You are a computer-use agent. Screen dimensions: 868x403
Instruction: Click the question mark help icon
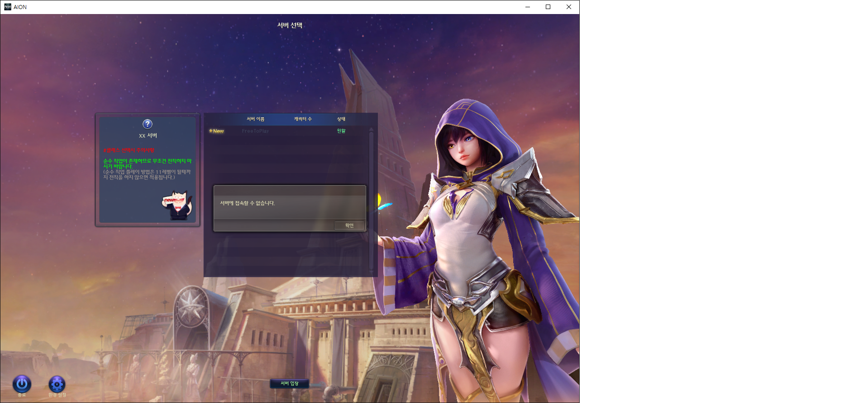point(148,124)
